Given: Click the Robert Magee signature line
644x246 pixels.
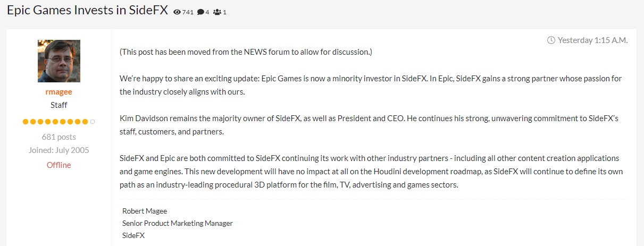Looking at the screenshot, I should [x=145, y=211].
